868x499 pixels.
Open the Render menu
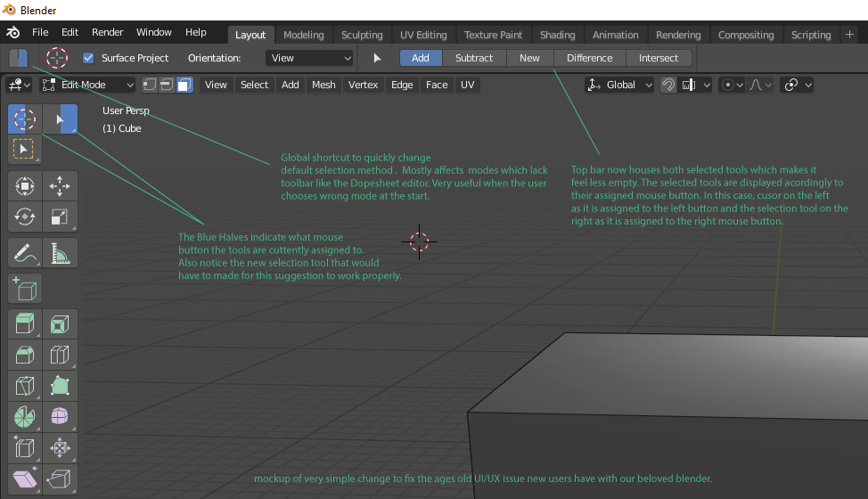(x=108, y=32)
